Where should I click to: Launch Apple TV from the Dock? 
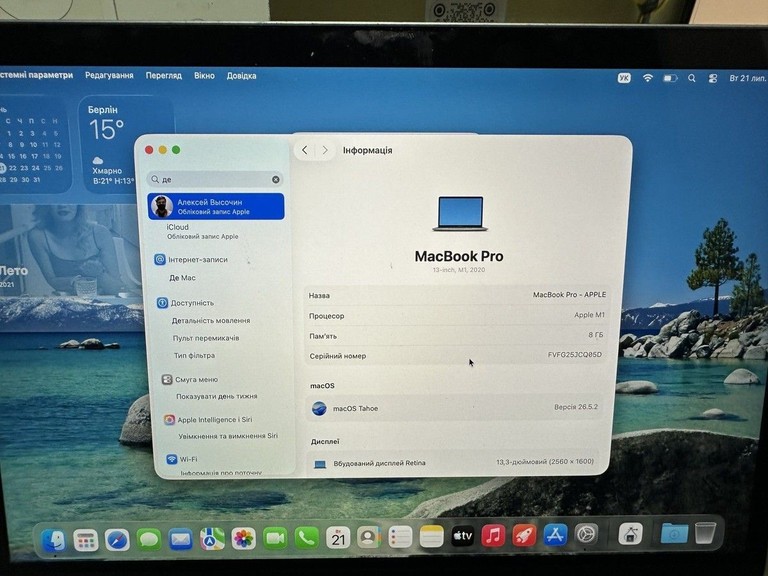[x=462, y=536]
